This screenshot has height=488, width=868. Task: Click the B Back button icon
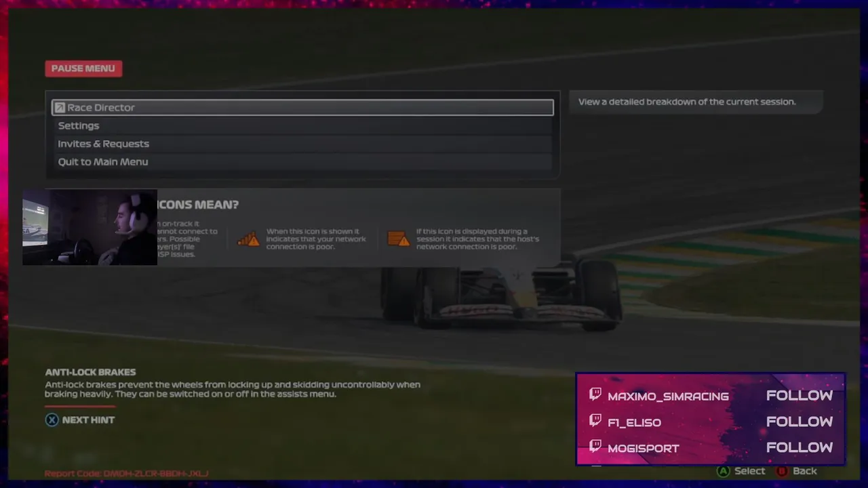pyautogui.click(x=782, y=471)
